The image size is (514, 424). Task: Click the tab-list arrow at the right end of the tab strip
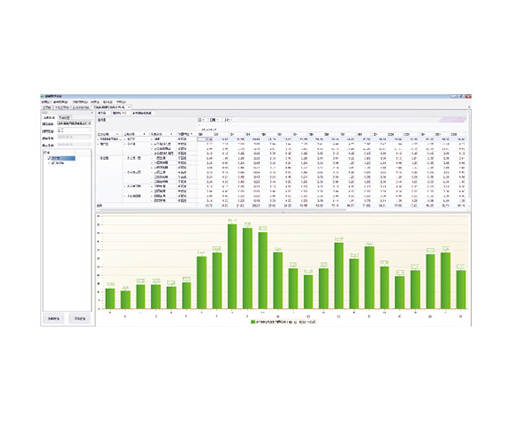pyautogui.click(x=469, y=107)
